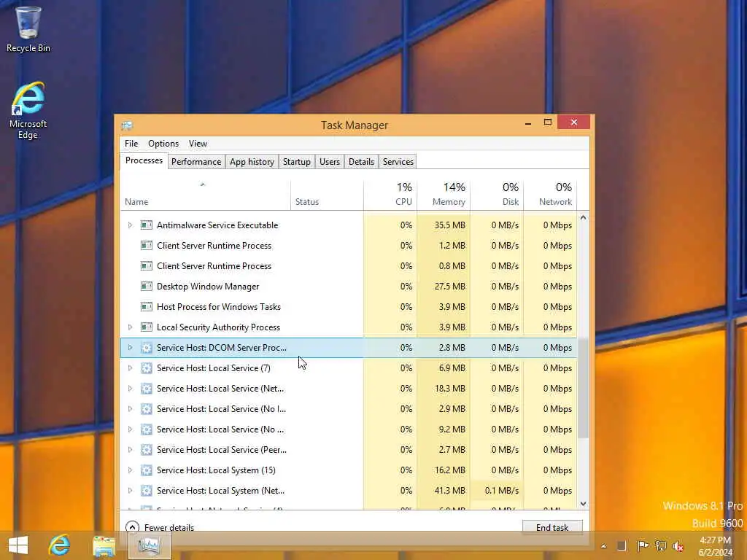Select the Microsoft Edge desktop shortcut
The image size is (747, 560).
(28, 111)
